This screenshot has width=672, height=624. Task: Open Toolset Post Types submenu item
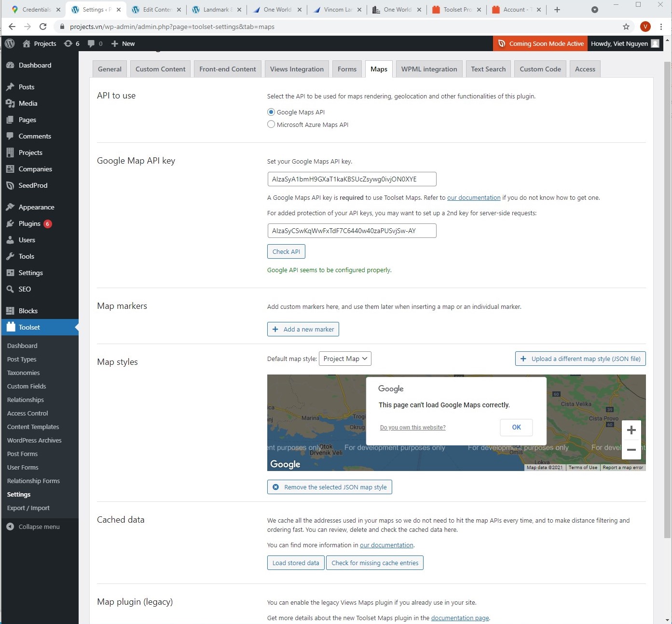[x=22, y=359]
